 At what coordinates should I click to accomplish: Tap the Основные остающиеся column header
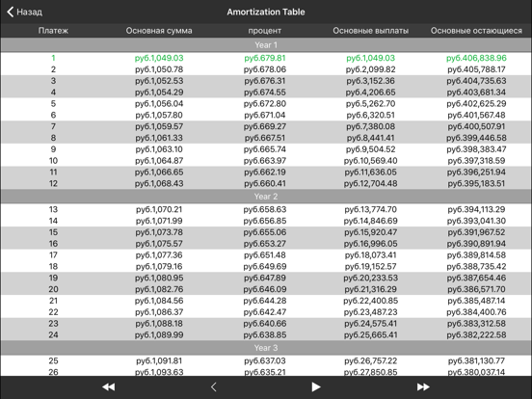click(476, 31)
